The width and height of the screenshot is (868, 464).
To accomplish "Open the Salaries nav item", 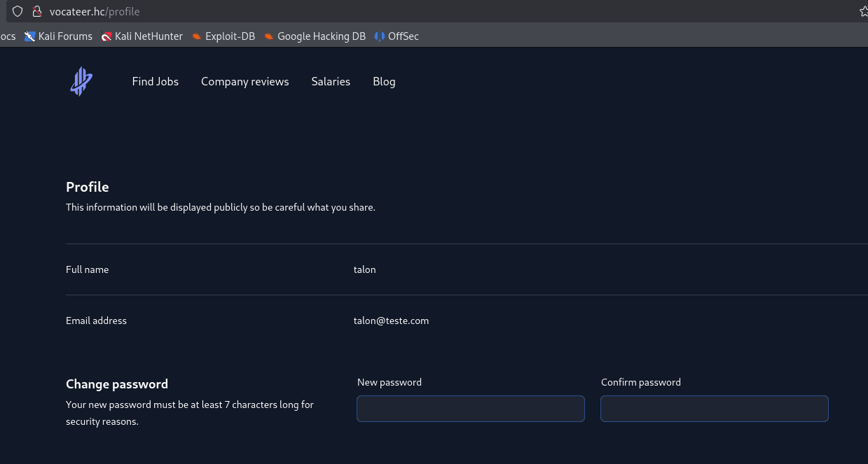I will 331,82.
